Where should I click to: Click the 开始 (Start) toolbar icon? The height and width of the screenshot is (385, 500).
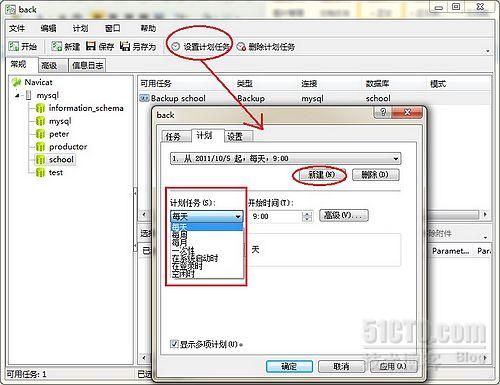pos(14,46)
